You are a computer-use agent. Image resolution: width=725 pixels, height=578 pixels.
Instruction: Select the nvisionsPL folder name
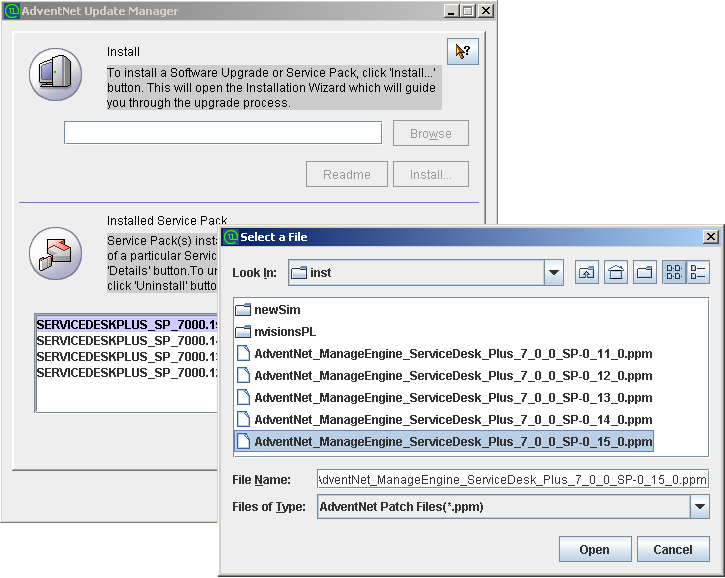(285, 332)
